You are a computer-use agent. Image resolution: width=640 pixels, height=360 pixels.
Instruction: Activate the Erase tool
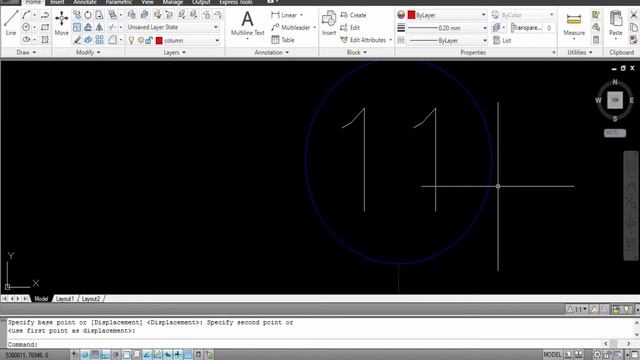click(77, 40)
